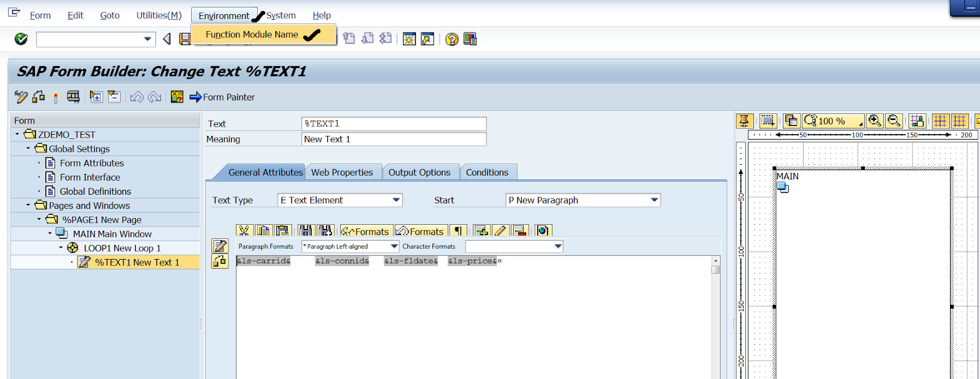The width and height of the screenshot is (980, 379).
Task: Click the Activate matchstick icon
Action: pyautogui.click(x=56, y=97)
